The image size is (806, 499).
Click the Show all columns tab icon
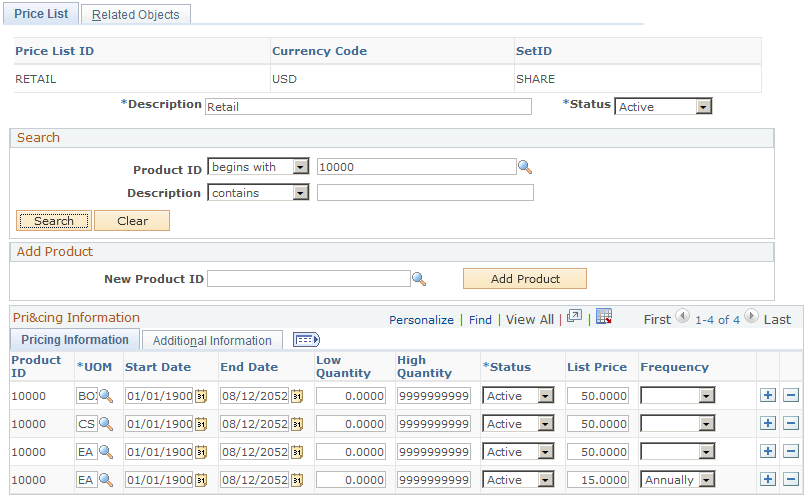pyautogui.click(x=306, y=340)
